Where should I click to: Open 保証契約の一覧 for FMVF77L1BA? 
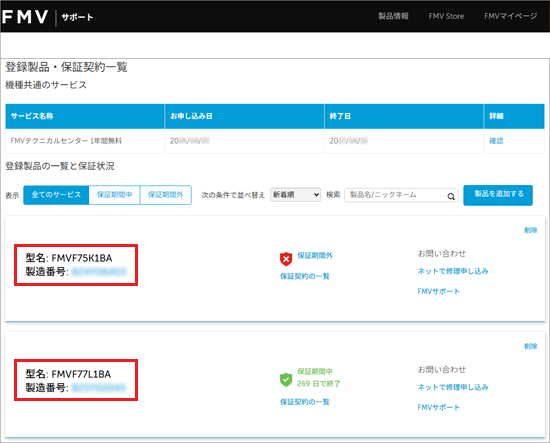pos(305,402)
